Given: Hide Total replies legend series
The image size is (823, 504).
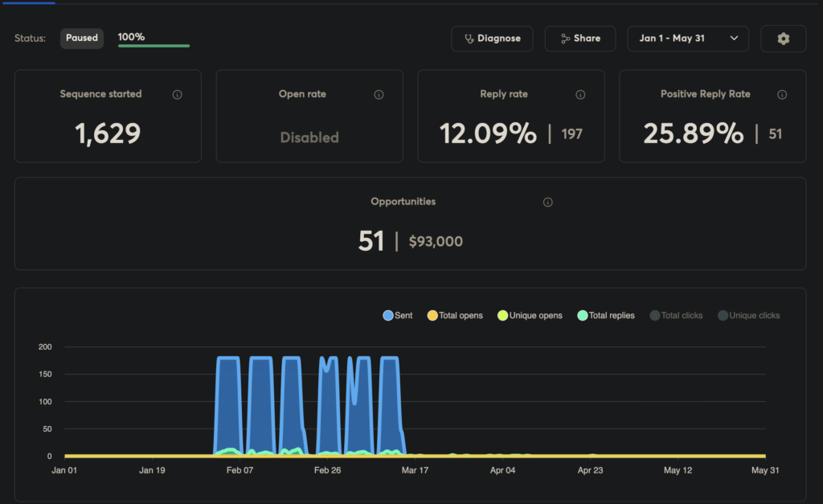Looking at the screenshot, I should click(x=606, y=316).
